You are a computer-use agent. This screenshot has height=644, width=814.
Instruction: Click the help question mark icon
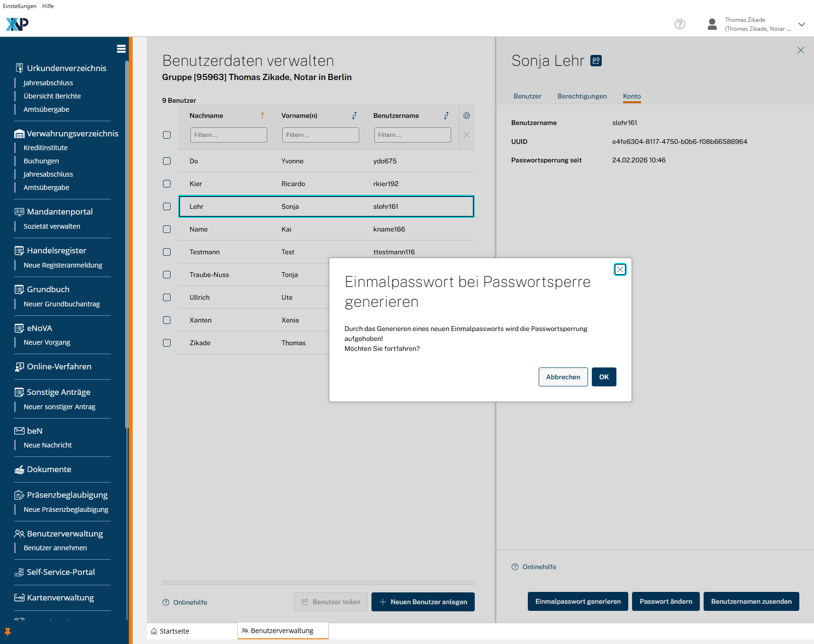coord(680,24)
